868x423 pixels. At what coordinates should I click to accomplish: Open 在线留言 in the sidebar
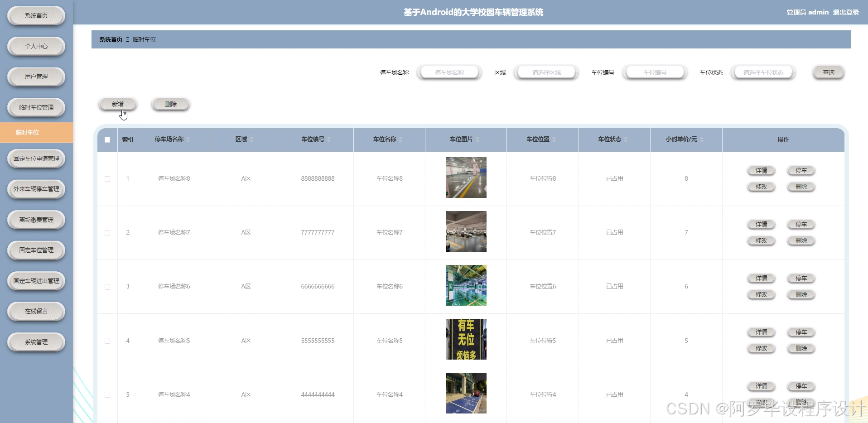pos(36,312)
